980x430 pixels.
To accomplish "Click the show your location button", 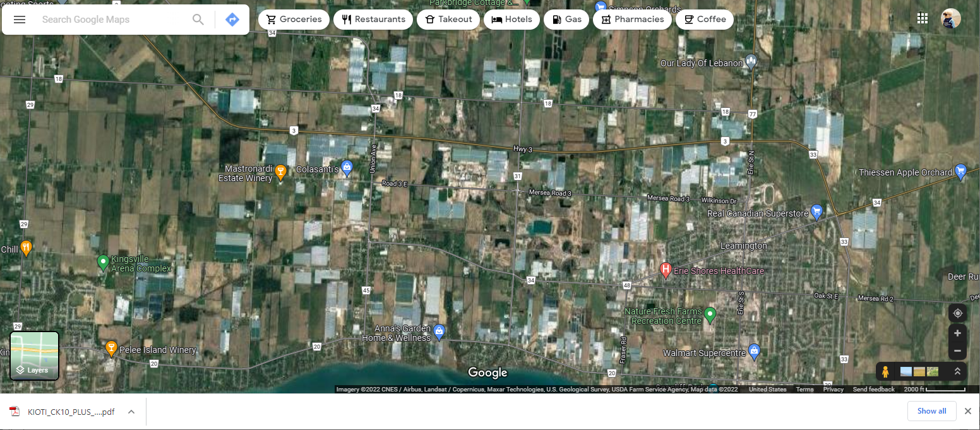I will (x=957, y=313).
